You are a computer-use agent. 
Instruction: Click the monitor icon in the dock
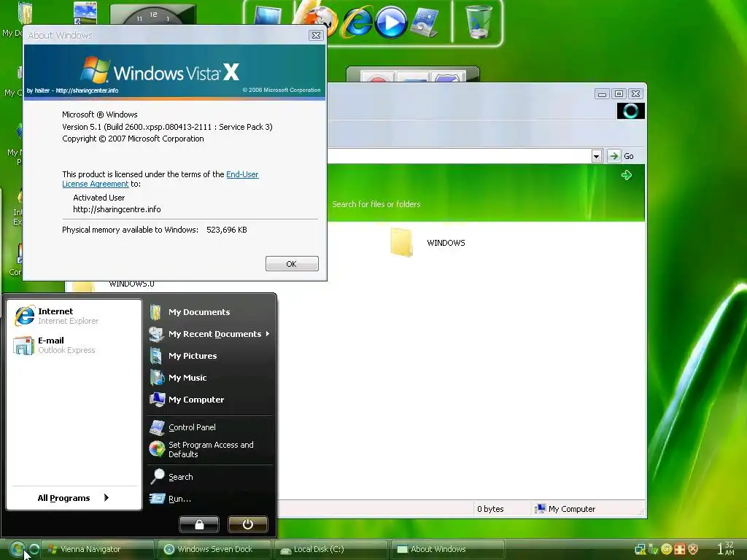pos(267,15)
